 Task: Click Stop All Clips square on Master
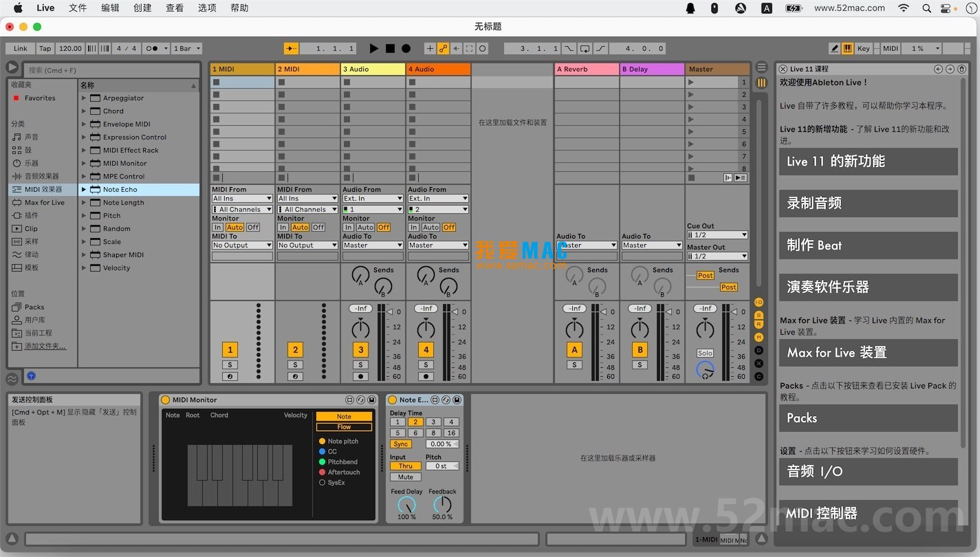point(692,177)
